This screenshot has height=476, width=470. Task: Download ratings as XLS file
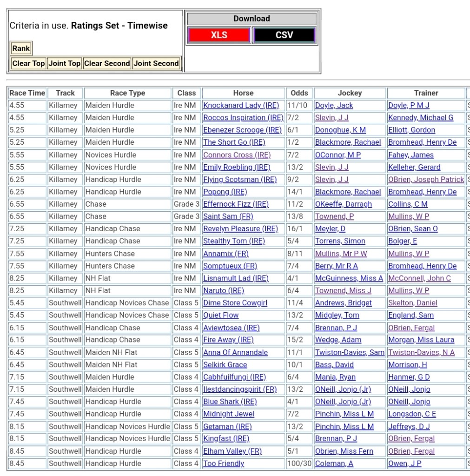click(x=219, y=35)
